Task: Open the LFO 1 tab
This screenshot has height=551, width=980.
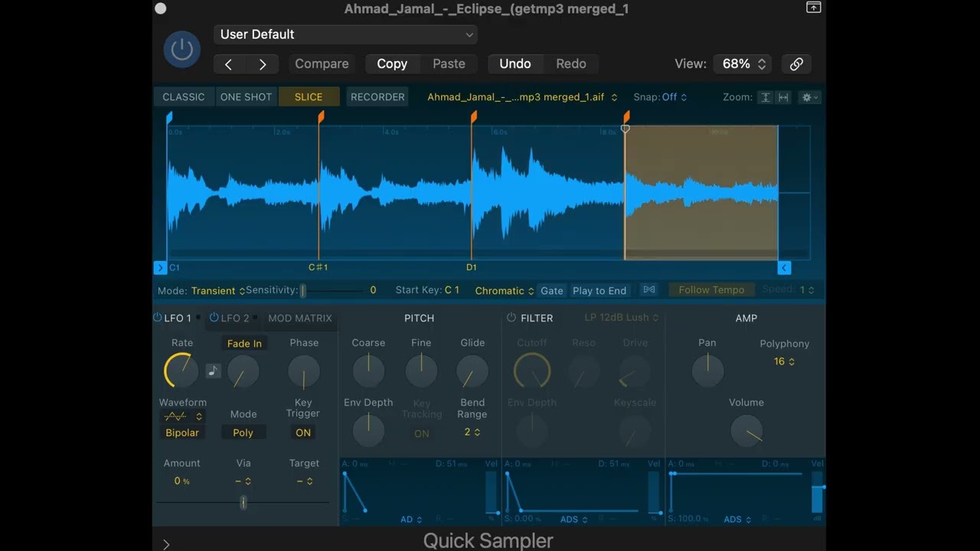Action: [x=178, y=318]
